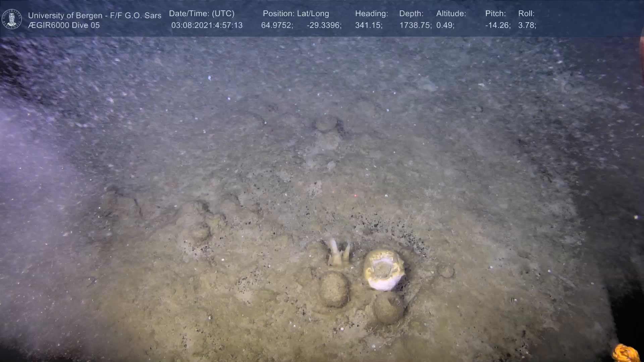This screenshot has height=362, width=644.
Task: Click the yellow rope object in corner
Action: click(625, 353)
